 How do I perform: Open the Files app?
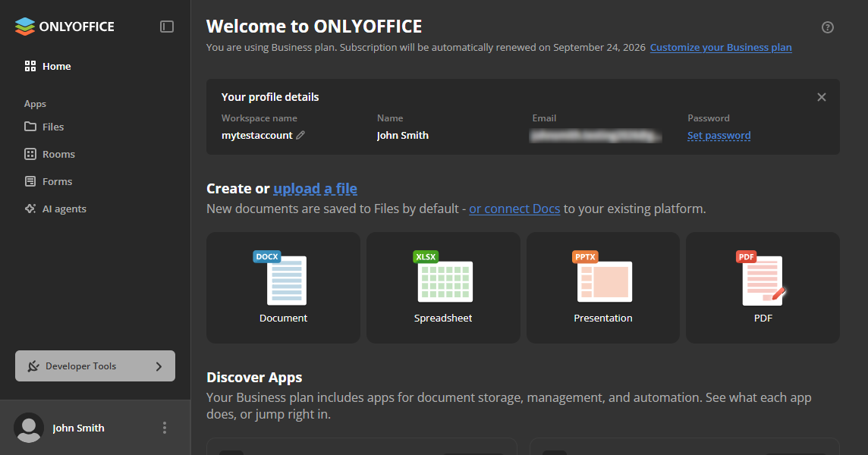(x=44, y=127)
